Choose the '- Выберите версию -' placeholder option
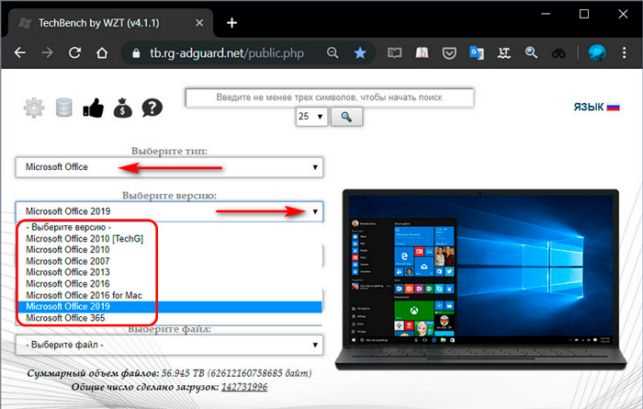The height and width of the screenshot is (409, 643). coord(68,227)
